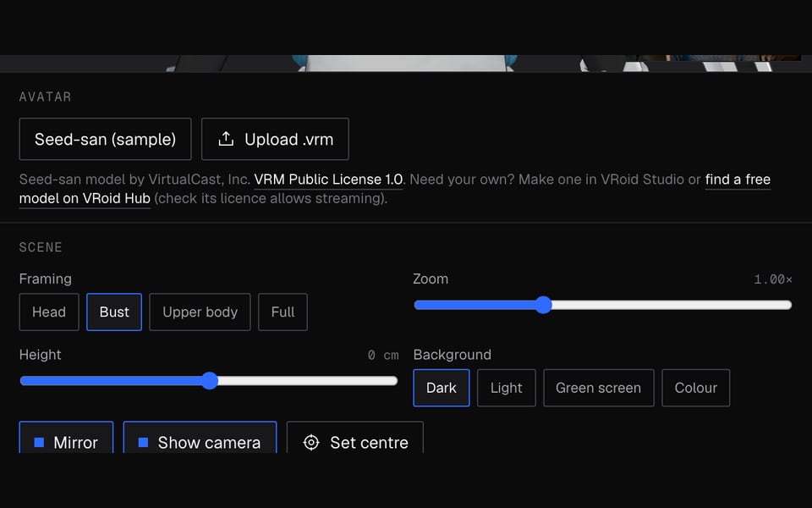Toggle the Show camera option

pyautogui.click(x=200, y=438)
